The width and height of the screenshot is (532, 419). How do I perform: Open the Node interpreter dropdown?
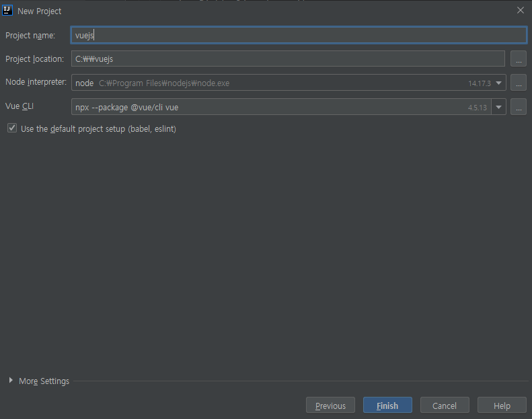coord(499,83)
